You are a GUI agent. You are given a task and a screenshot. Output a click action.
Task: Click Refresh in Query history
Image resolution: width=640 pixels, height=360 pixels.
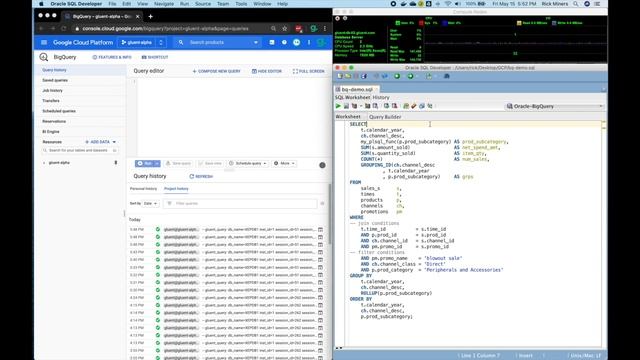point(201,176)
